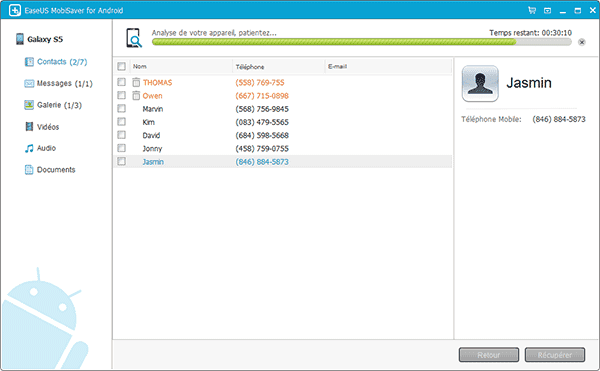
Task: Check the box for contact Jasmin
Action: coord(122,161)
